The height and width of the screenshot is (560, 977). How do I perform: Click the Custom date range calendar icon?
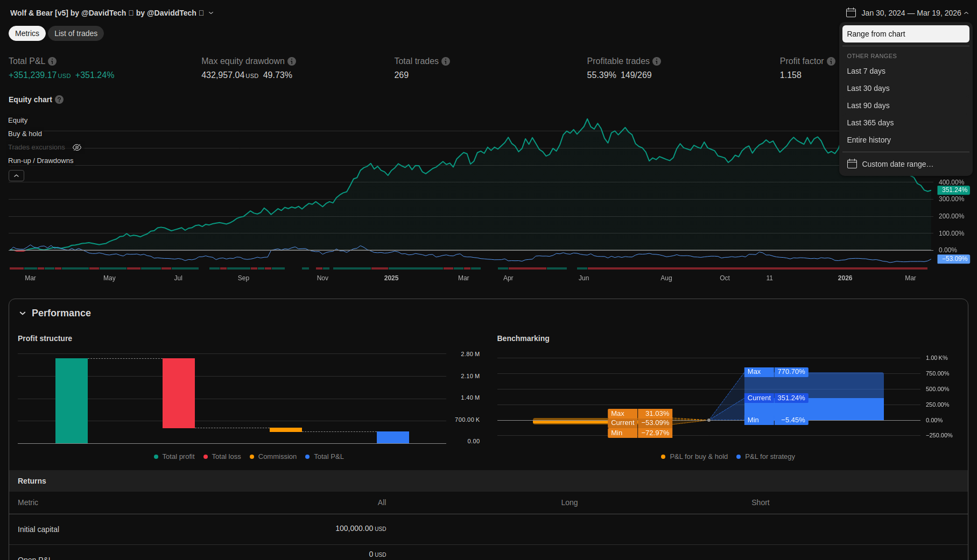click(852, 164)
